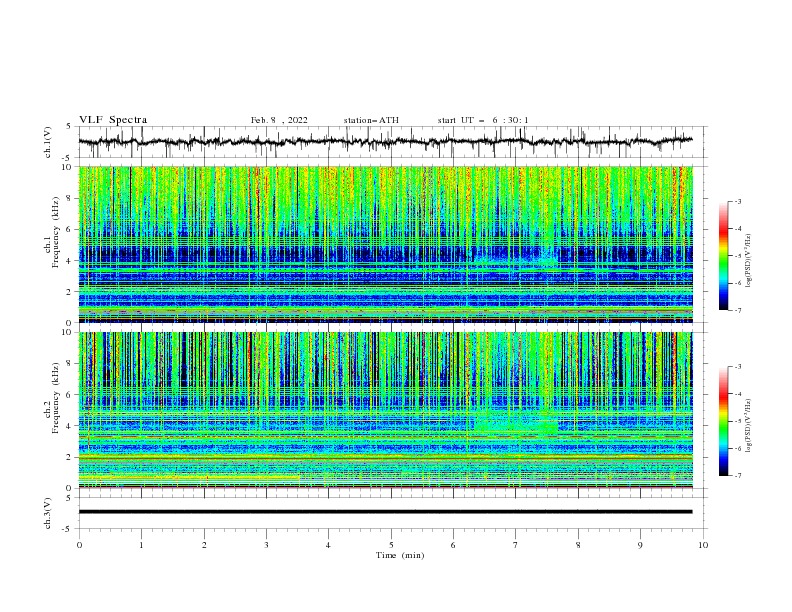Click the ch.1 spectrogram color scale bar
The image size is (792, 612).
(x=724, y=255)
